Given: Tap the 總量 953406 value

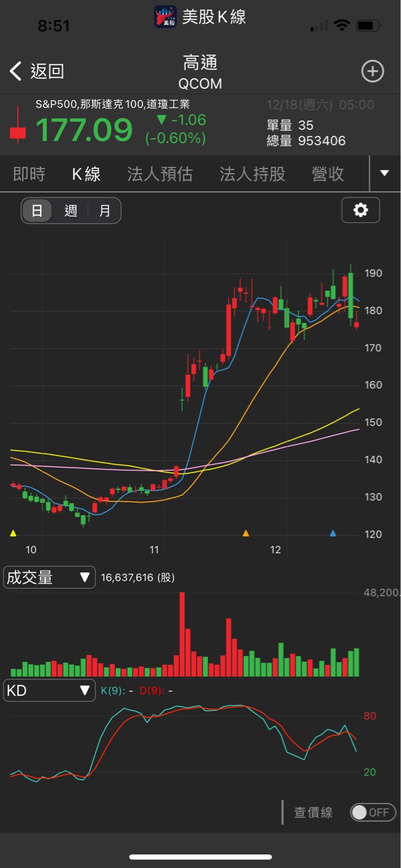Looking at the screenshot, I should pyautogui.click(x=306, y=141).
